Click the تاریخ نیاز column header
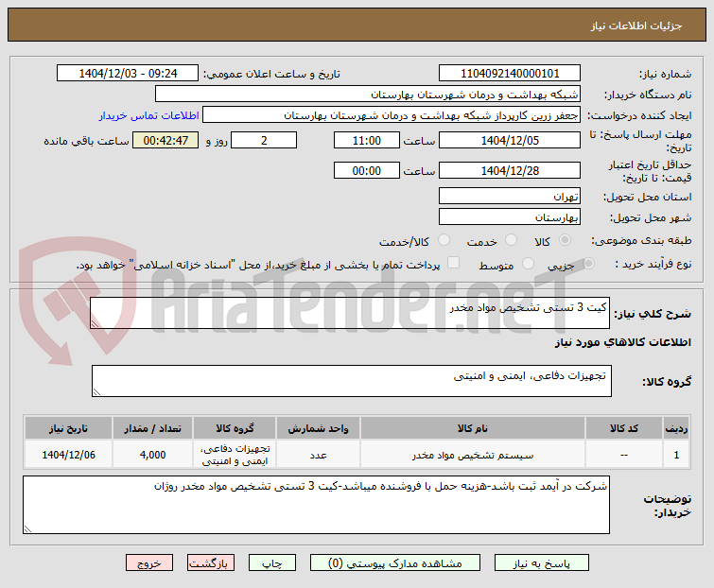 click(x=68, y=428)
